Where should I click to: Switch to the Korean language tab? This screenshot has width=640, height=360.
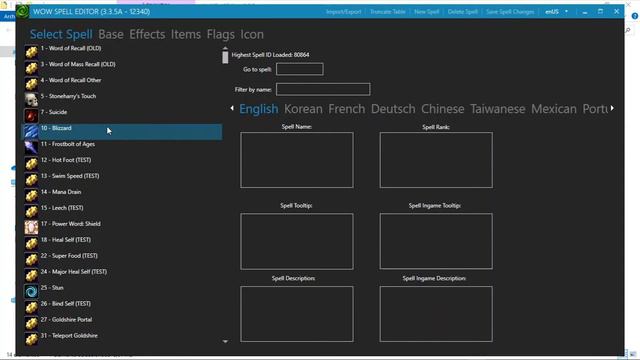(303, 109)
